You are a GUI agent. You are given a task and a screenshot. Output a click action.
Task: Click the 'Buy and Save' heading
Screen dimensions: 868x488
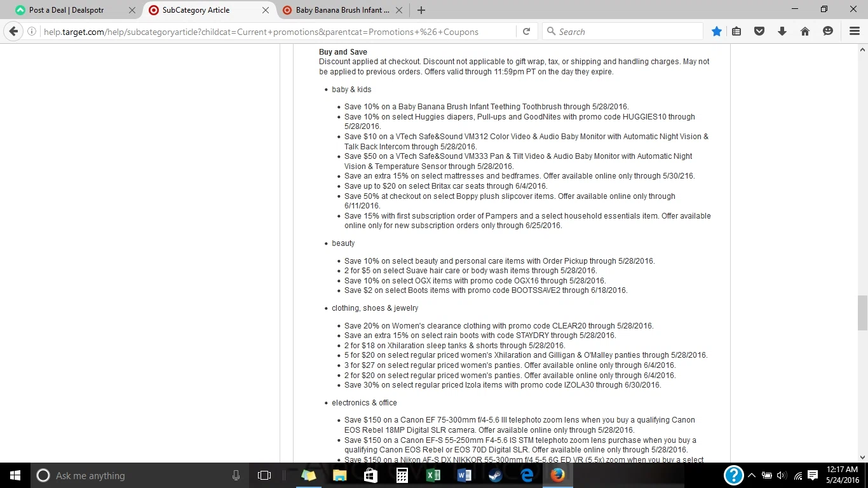[x=343, y=52]
